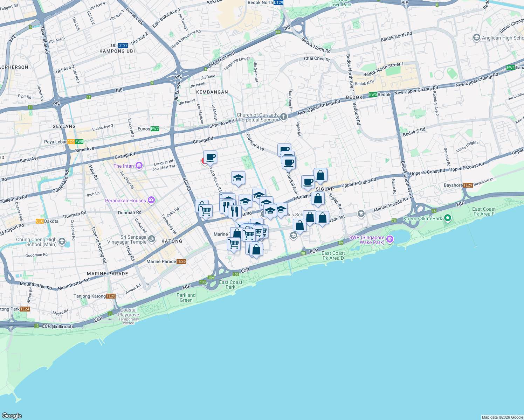Open the Chung Cheng High School icon
This screenshot has width=524, height=420.
point(62,241)
